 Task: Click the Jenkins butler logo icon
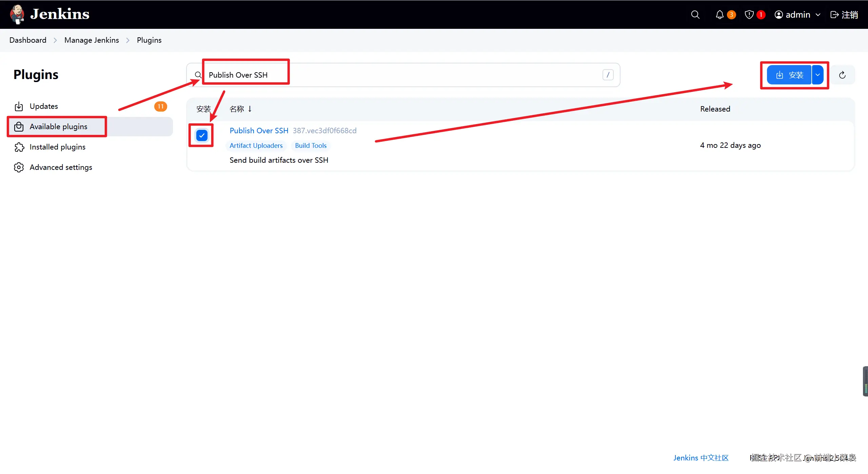click(x=17, y=14)
